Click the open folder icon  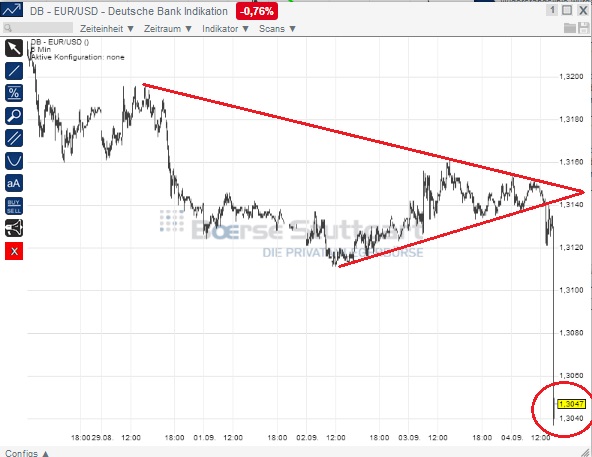tap(570, 28)
